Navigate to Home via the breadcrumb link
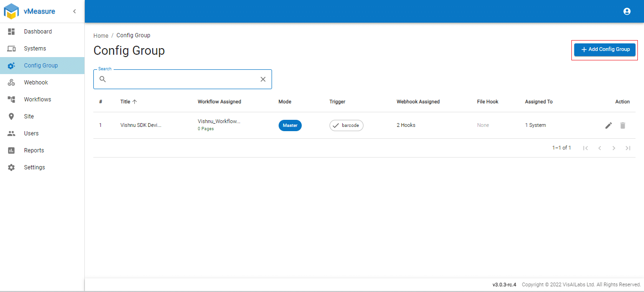Image resolution: width=644 pixels, height=292 pixels. pos(100,35)
